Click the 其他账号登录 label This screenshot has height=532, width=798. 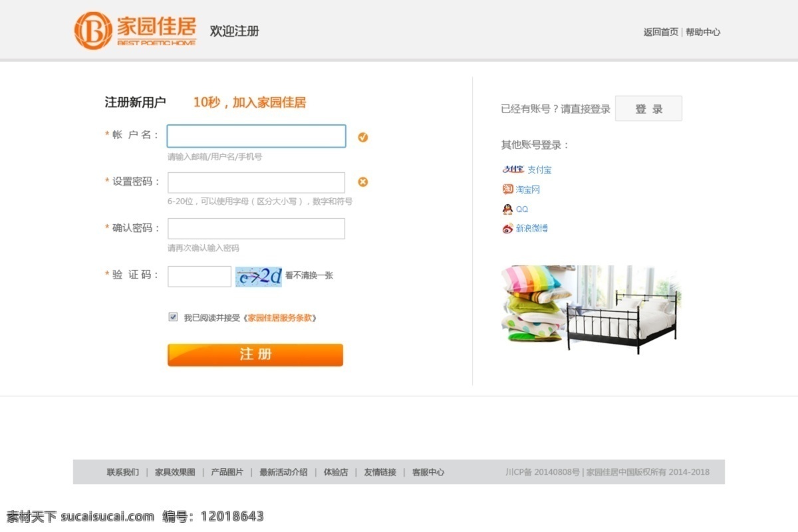[535, 145]
